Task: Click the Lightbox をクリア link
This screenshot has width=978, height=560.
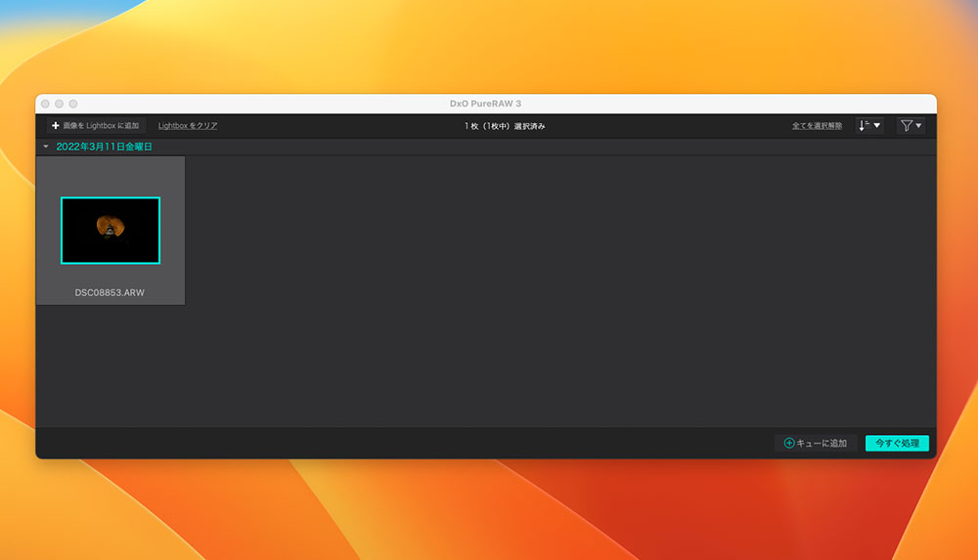Action: click(x=188, y=125)
